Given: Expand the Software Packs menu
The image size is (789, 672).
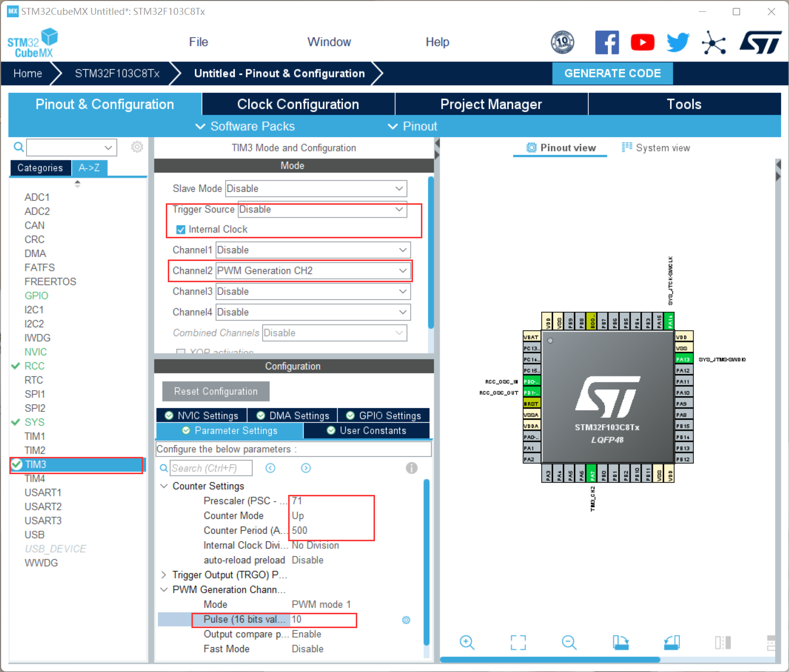Looking at the screenshot, I should tap(245, 126).
